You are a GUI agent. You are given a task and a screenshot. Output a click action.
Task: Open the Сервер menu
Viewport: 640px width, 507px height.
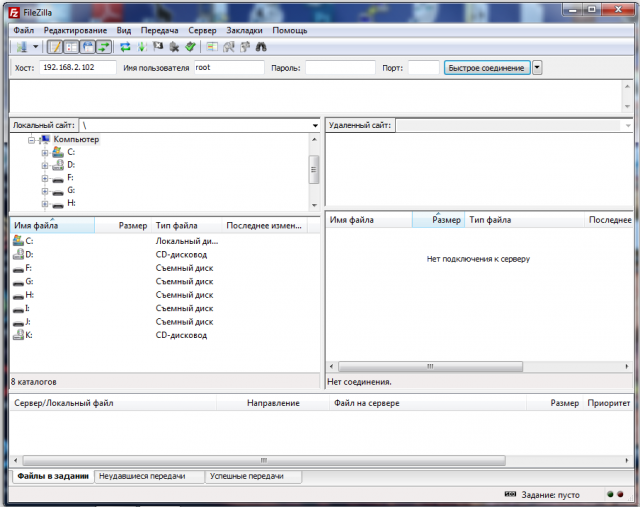pos(202,30)
